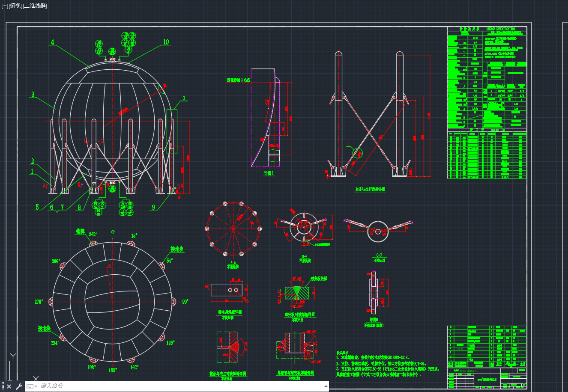Open command line customize wrench menu

pyautogui.click(x=18, y=386)
